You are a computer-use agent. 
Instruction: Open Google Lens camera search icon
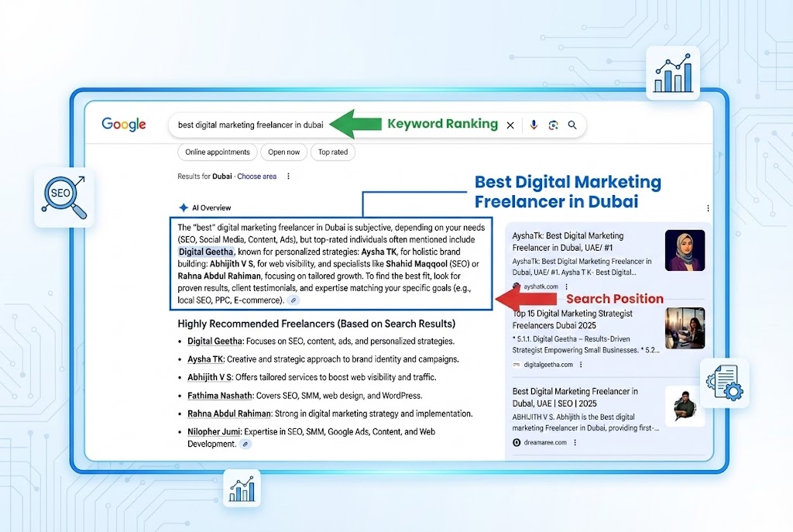[553, 125]
